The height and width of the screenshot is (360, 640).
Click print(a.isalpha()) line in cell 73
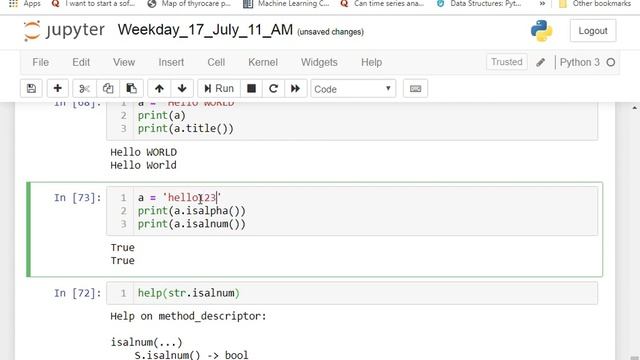[192, 211]
